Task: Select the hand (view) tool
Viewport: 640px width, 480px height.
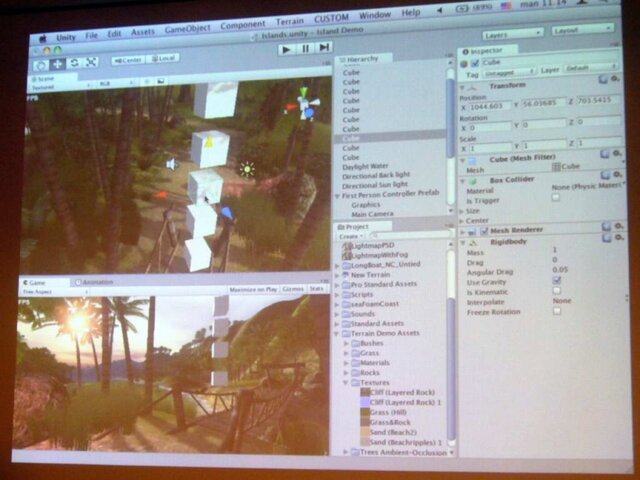Action: coord(41,65)
